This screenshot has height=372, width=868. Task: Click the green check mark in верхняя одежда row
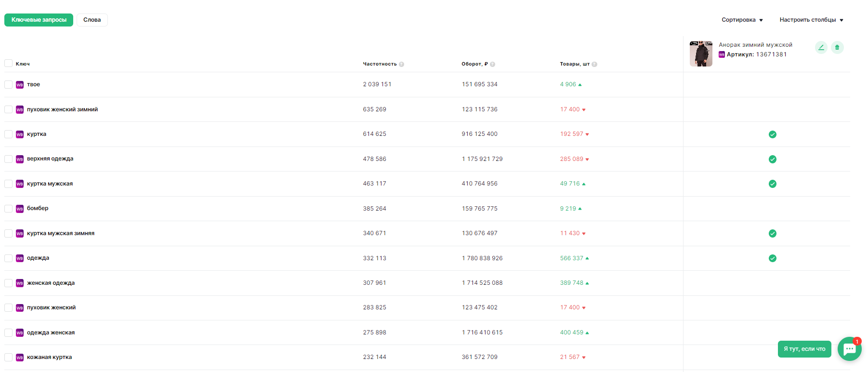pos(773,159)
